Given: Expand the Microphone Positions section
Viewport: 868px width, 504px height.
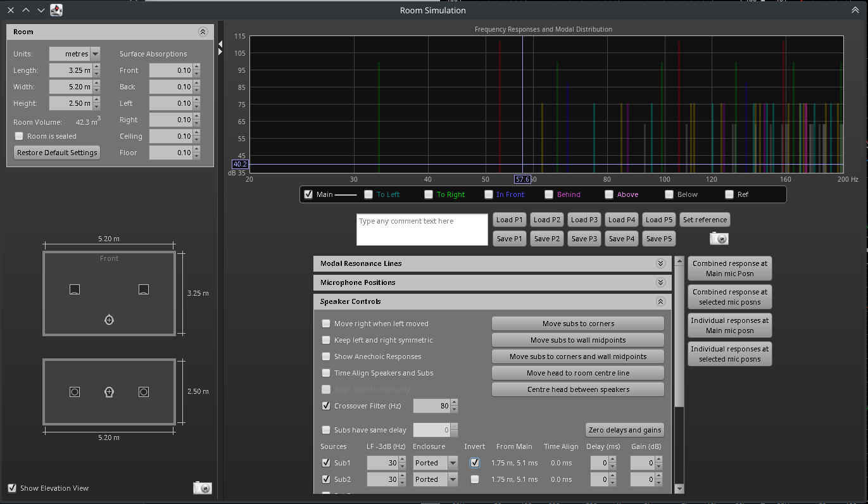Looking at the screenshot, I should 661,282.
